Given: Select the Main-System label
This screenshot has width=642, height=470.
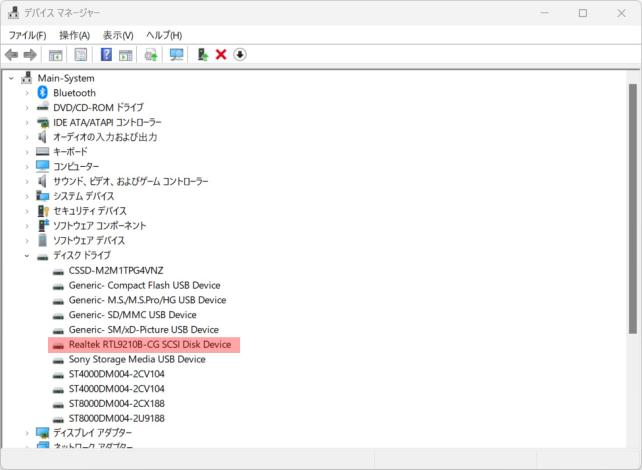Looking at the screenshot, I should click(66, 78).
